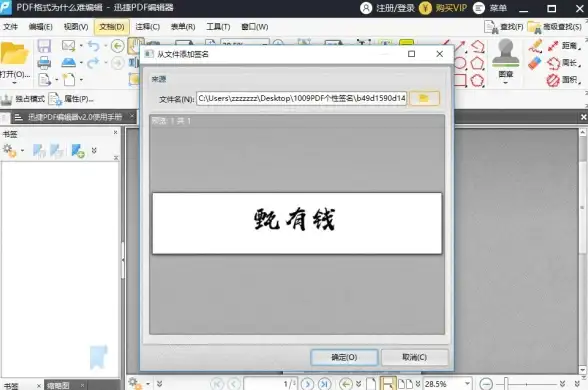Click the green Previous view arrow icon
This screenshot has height=390, width=588.
coord(118,46)
